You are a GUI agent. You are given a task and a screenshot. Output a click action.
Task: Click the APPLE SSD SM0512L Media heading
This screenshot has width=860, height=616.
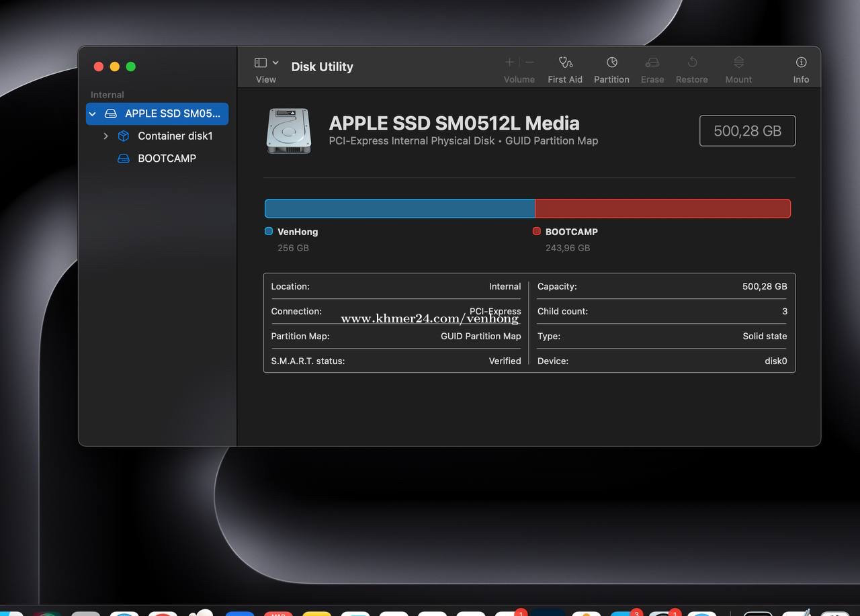454,123
